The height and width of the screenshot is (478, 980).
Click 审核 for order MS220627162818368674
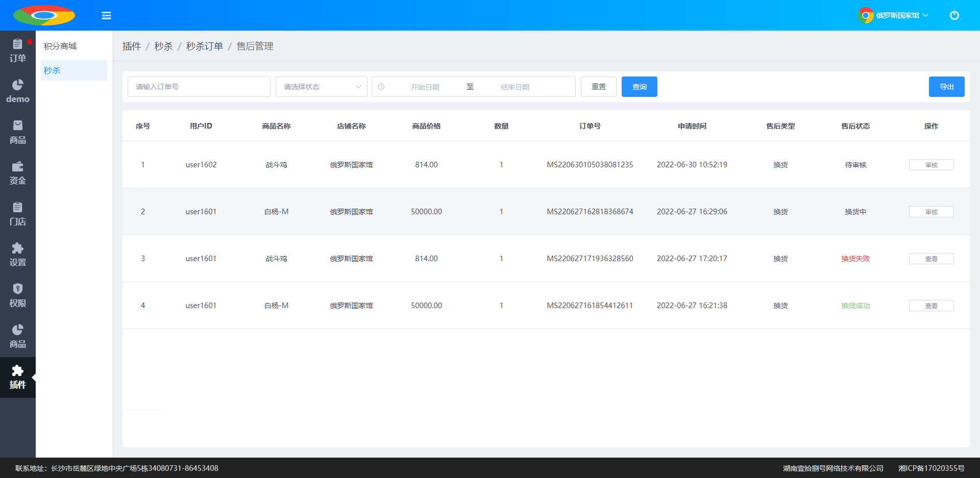(x=932, y=212)
